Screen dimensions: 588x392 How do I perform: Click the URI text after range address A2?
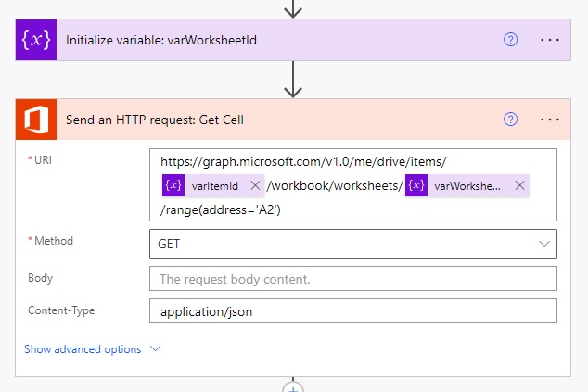pyautogui.click(x=221, y=209)
